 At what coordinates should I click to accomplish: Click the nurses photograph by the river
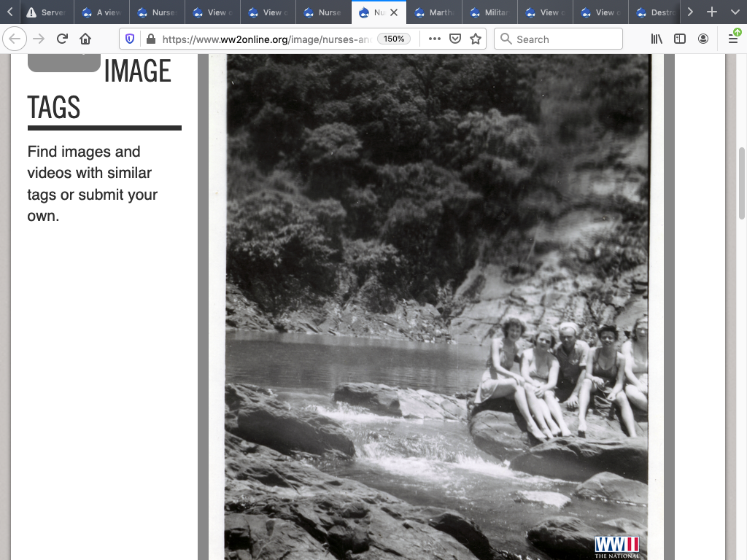pos(438,306)
